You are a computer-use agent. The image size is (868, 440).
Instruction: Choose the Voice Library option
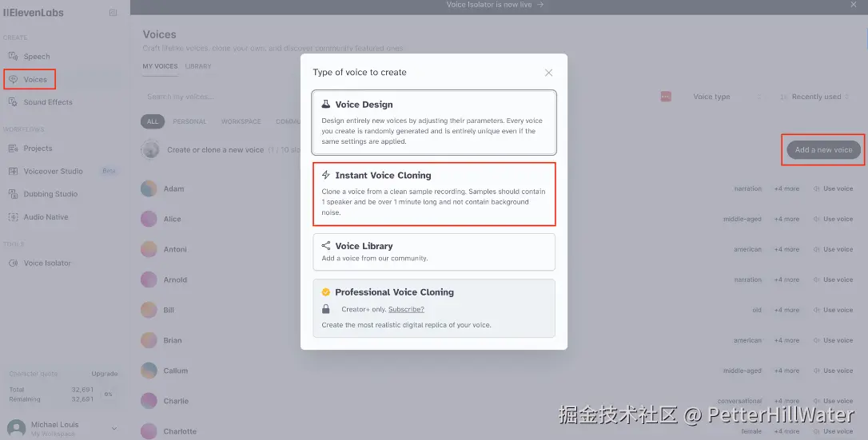pos(434,252)
